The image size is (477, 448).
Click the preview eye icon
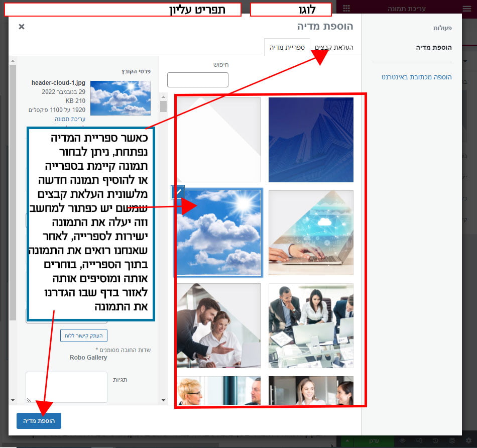pyautogui.click(x=403, y=440)
